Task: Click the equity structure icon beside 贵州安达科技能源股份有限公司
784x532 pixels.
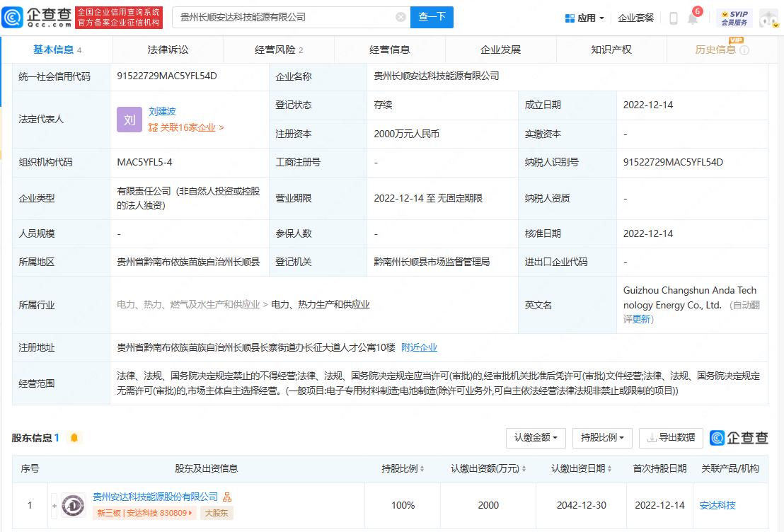Action: point(227,497)
